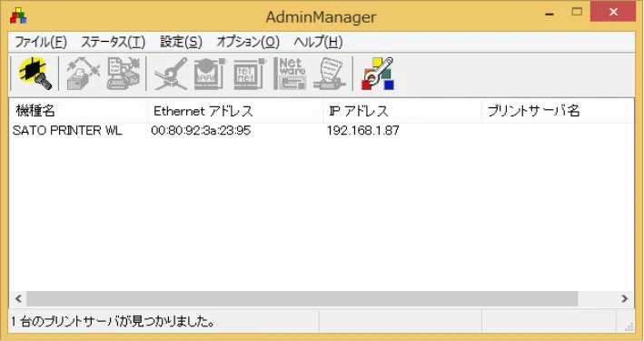Open the ステータス(T) menu

click(113, 42)
